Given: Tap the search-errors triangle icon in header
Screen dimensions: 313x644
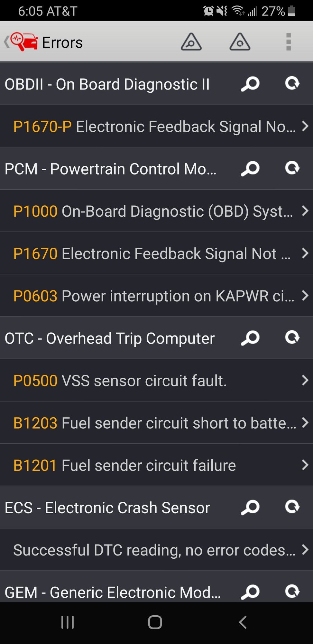Looking at the screenshot, I should [191, 42].
